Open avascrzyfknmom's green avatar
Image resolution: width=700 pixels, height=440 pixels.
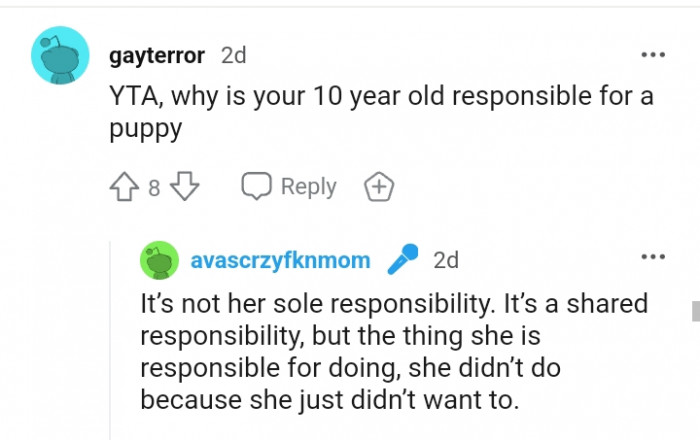click(159, 261)
